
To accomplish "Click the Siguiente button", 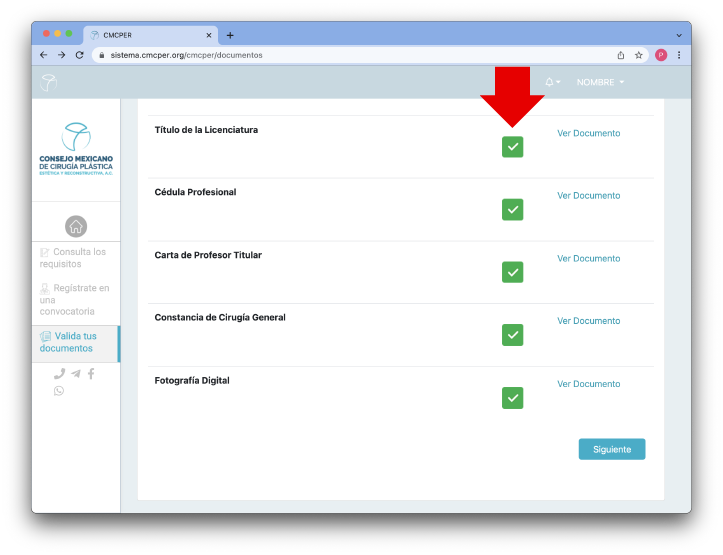I will click(611, 449).
